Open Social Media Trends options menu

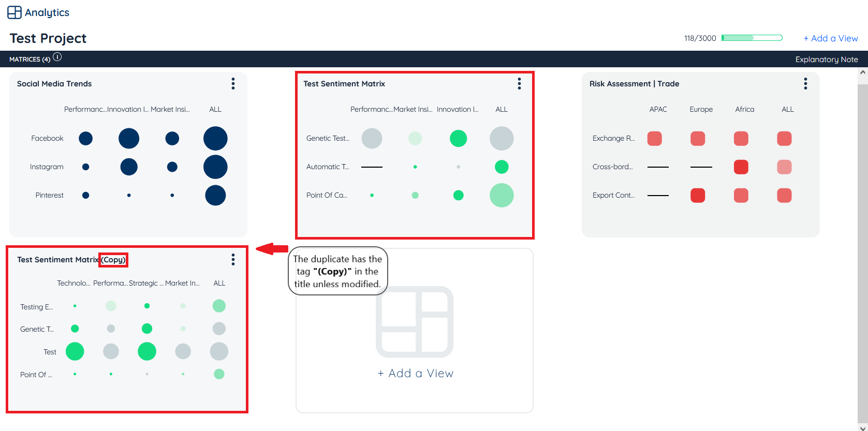(233, 84)
